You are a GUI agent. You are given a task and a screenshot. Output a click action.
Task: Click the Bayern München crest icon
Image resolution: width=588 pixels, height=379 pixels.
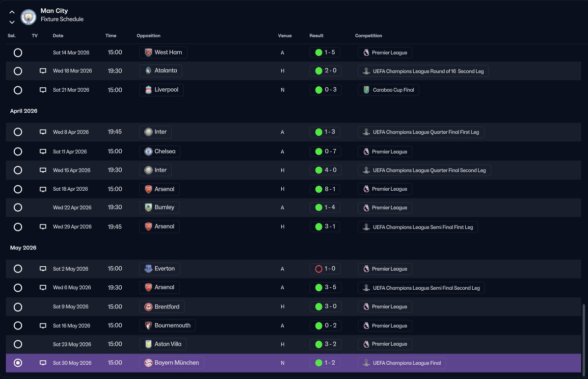tap(149, 363)
